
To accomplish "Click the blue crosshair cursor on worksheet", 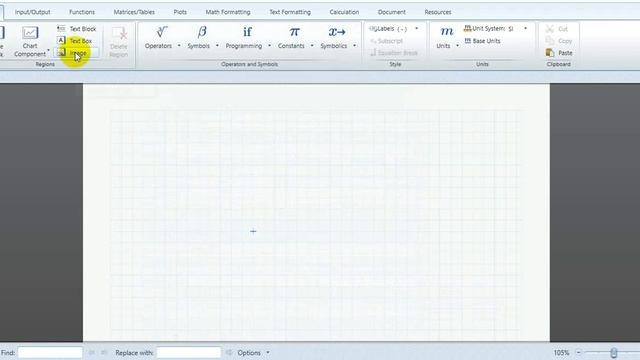I will (x=253, y=231).
